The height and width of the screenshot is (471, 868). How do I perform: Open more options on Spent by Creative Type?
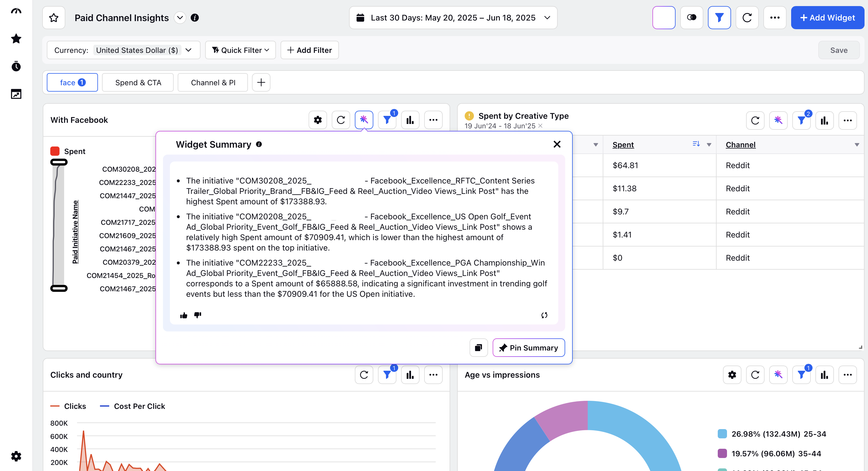tap(847, 120)
